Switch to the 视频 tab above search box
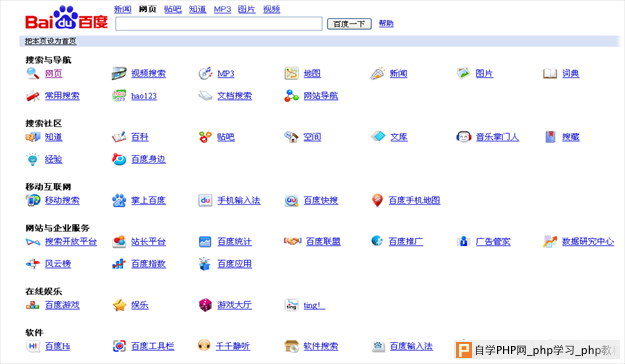This screenshot has height=364, width=625. pos(271,9)
